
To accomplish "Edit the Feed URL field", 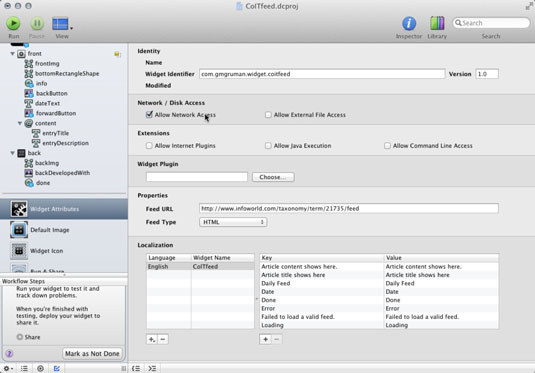I will (x=349, y=208).
